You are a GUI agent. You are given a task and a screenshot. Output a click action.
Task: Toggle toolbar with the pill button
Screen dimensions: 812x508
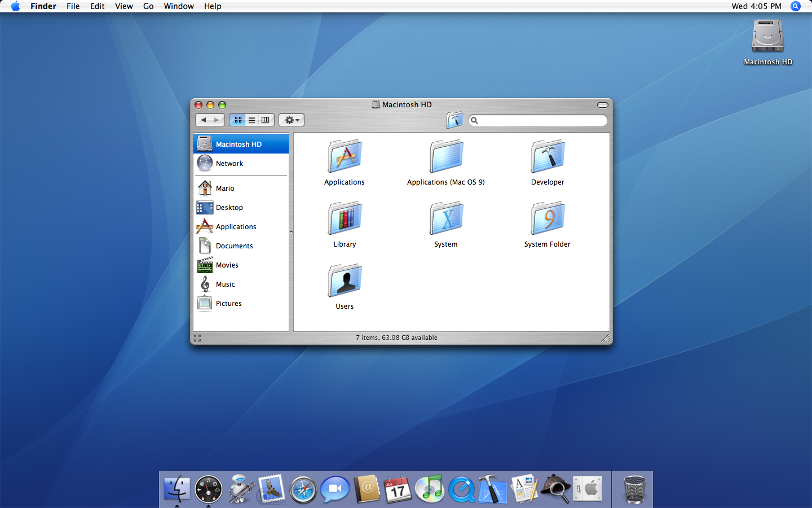(603, 105)
